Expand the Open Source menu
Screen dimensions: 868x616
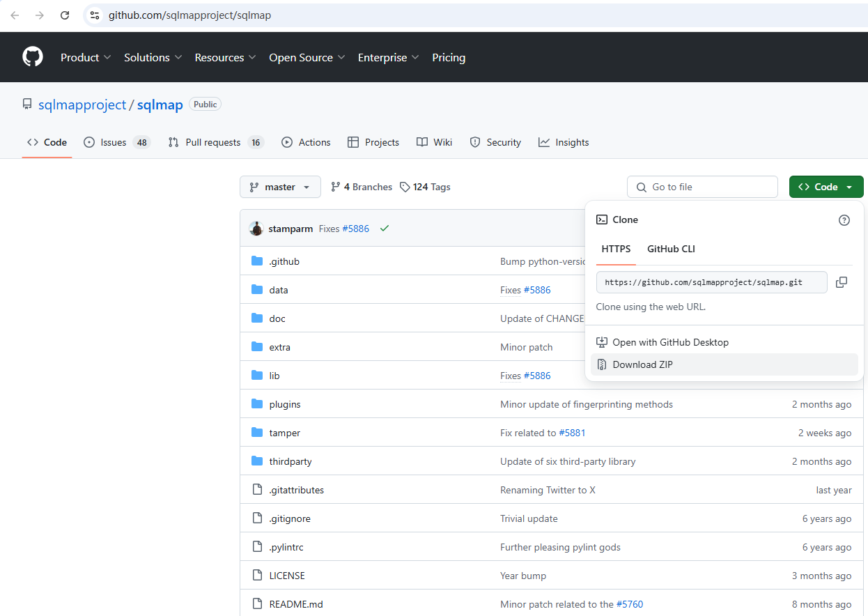pos(307,58)
